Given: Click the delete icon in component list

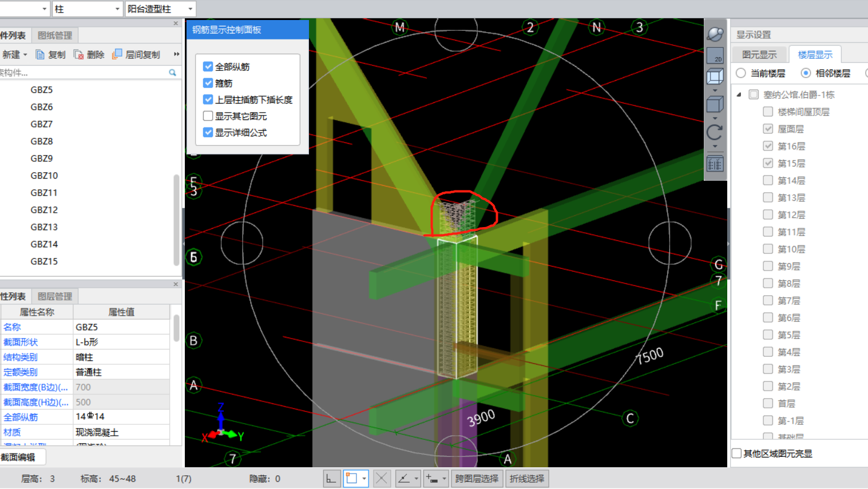Looking at the screenshot, I should pyautogui.click(x=79, y=55).
